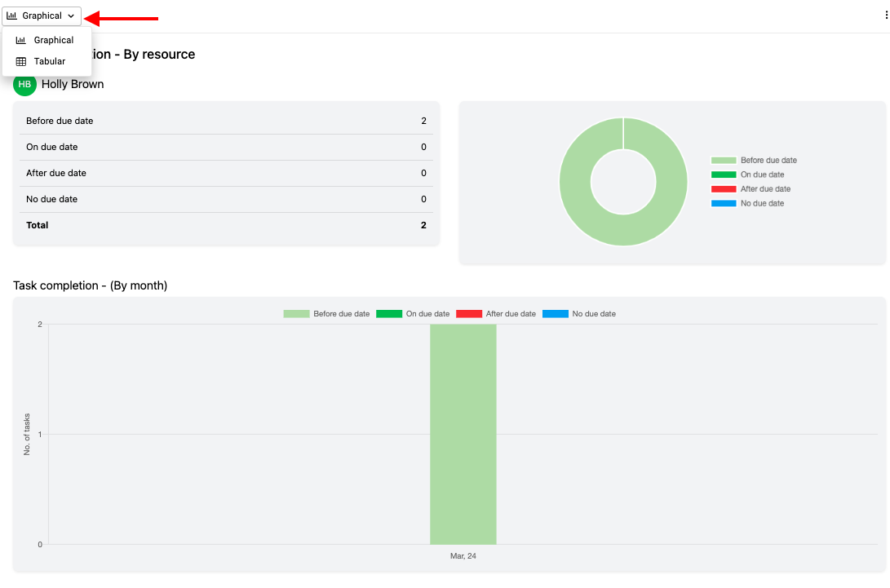Image resolution: width=890 pixels, height=588 pixels.
Task: Click the table grid icon beside Tabular
Action: (21, 61)
